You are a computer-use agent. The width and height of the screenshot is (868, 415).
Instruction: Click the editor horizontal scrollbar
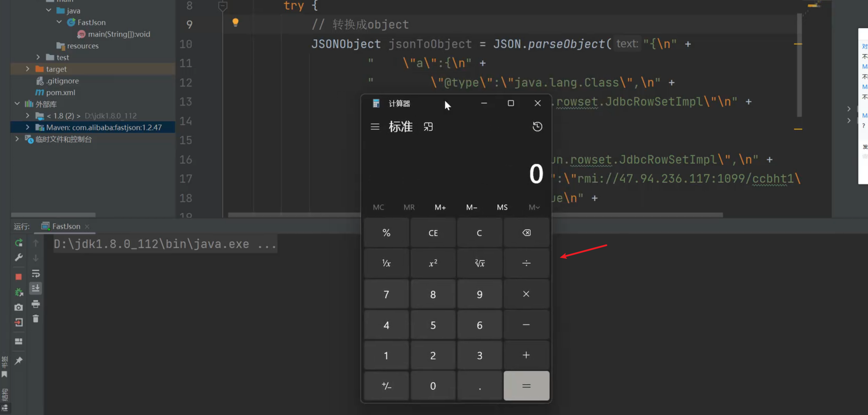pyautogui.click(x=294, y=215)
